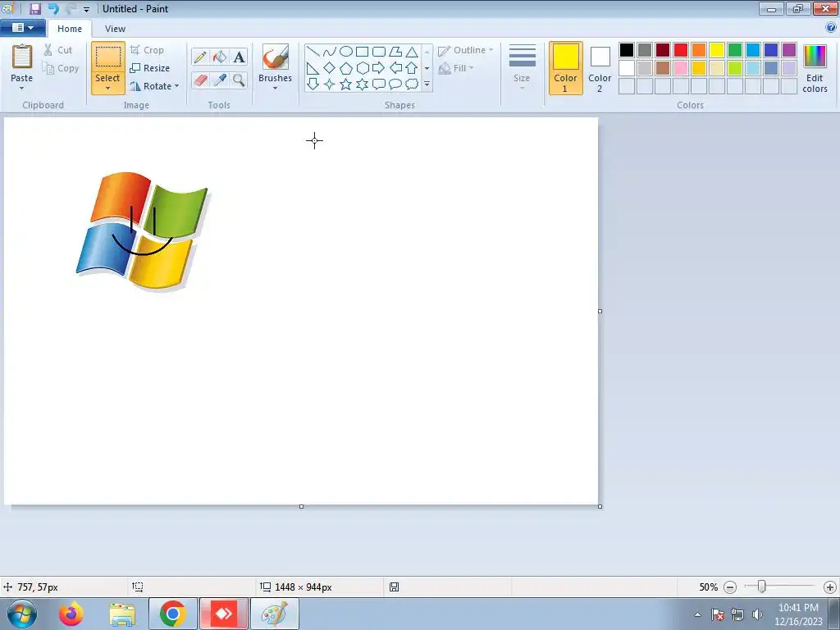Choose the Cloud callout shape
Image resolution: width=840 pixels, height=630 pixels.
click(412, 84)
